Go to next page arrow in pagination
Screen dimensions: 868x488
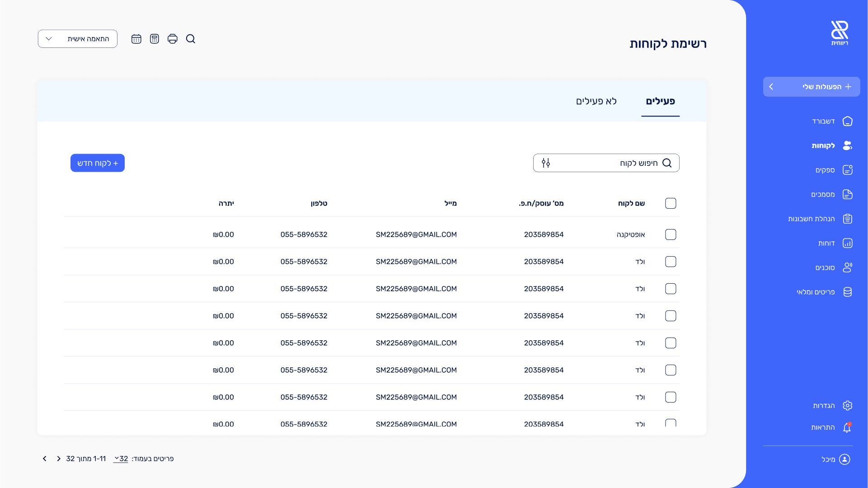tap(45, 459)
